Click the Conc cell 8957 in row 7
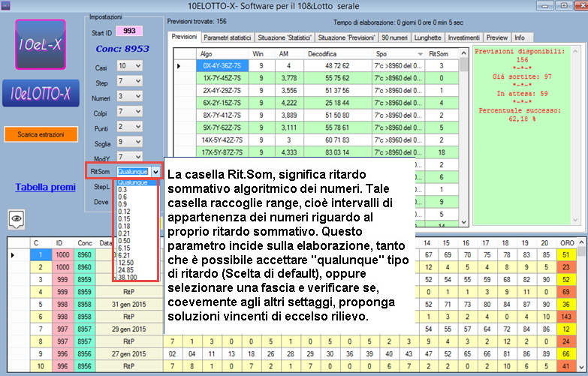Viewport: 588px width, 376px height. [85, 329]
